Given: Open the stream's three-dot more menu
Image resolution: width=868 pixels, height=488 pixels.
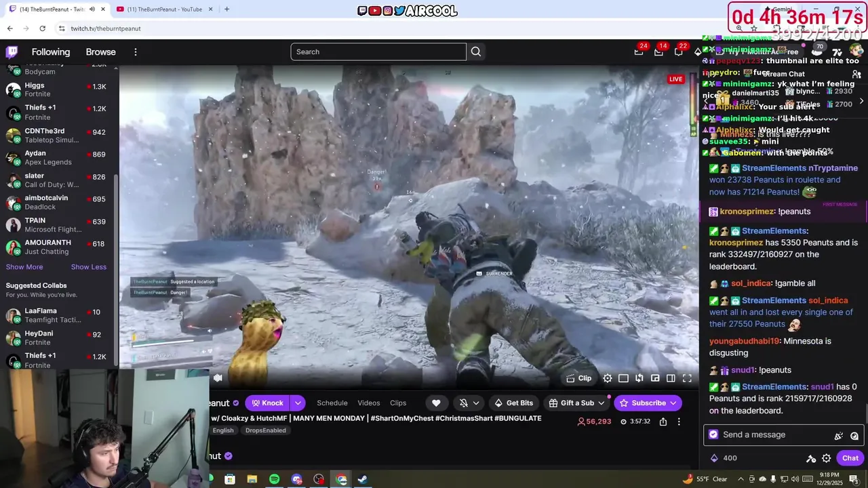Looking at the screenshot, I should 679,422.
